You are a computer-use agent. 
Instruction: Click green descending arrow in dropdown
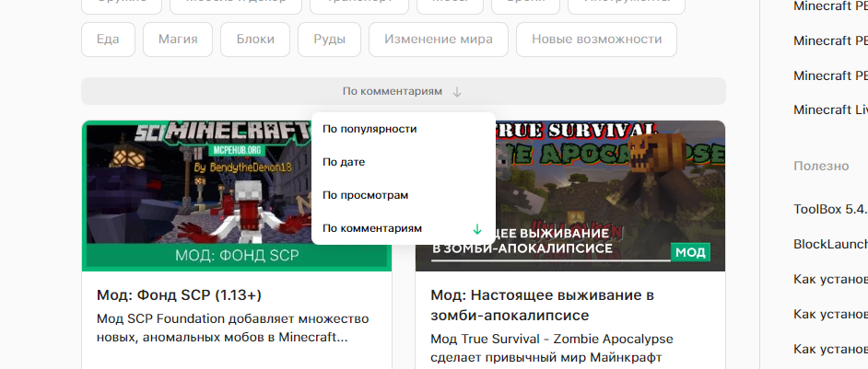(x=477, y=228)
